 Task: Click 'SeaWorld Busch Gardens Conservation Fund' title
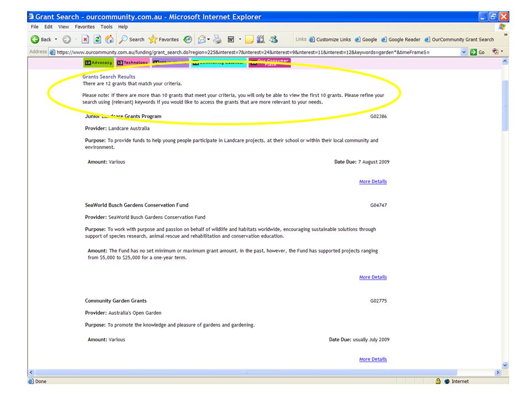pyautogui.click(x=136, y=205)
